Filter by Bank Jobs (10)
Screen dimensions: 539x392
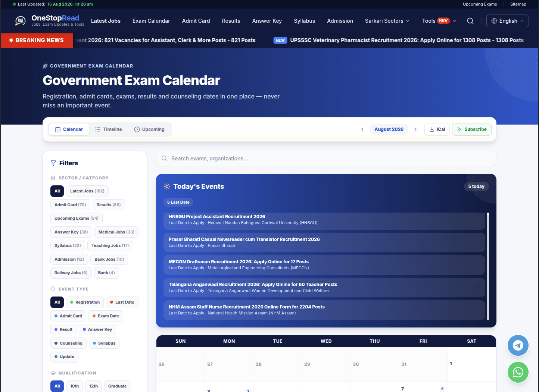pos(109,259)
